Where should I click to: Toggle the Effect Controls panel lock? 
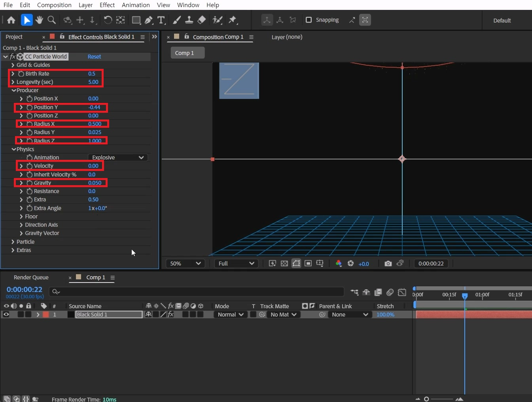pyautogui.click(x=62, y=36)
